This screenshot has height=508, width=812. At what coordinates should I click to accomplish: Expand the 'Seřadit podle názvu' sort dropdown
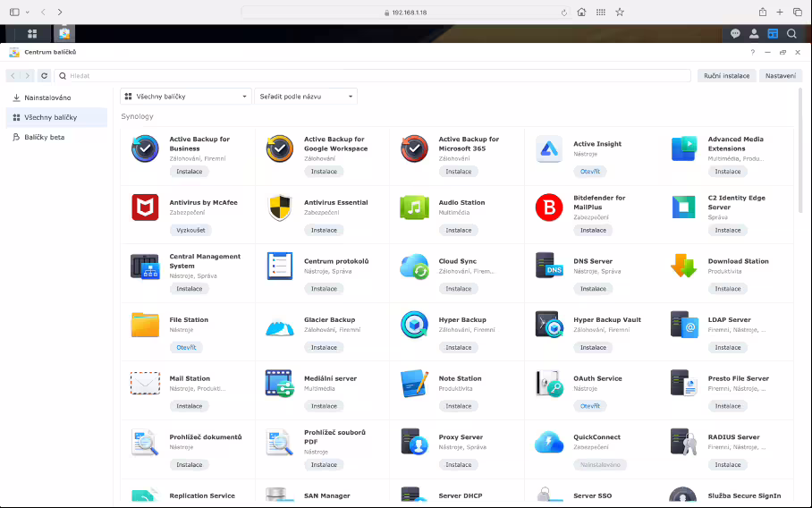click(x=306, y=97)
